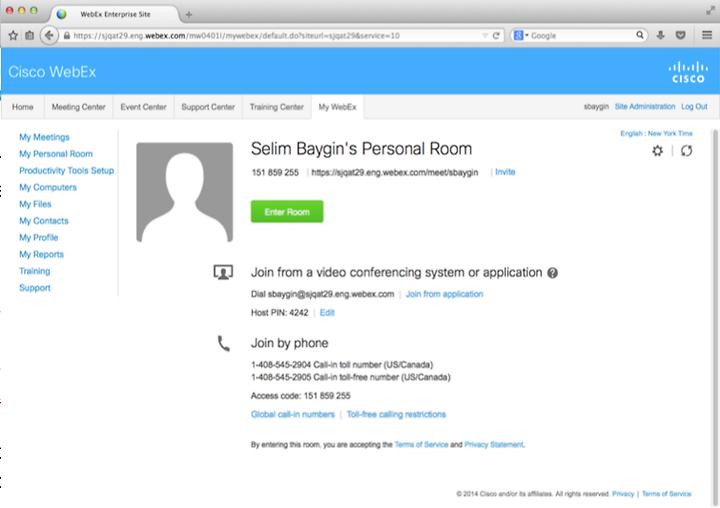This screenshot has height=508, width=720.
Task: Click Site Administration link
Action: click(x=645, y=107)
